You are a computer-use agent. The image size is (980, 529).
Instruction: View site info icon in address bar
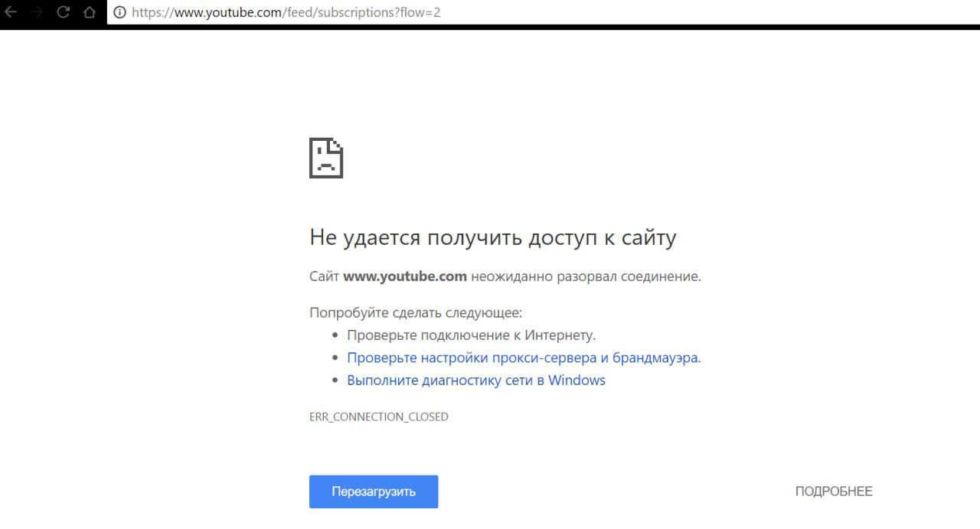(119, 12)
